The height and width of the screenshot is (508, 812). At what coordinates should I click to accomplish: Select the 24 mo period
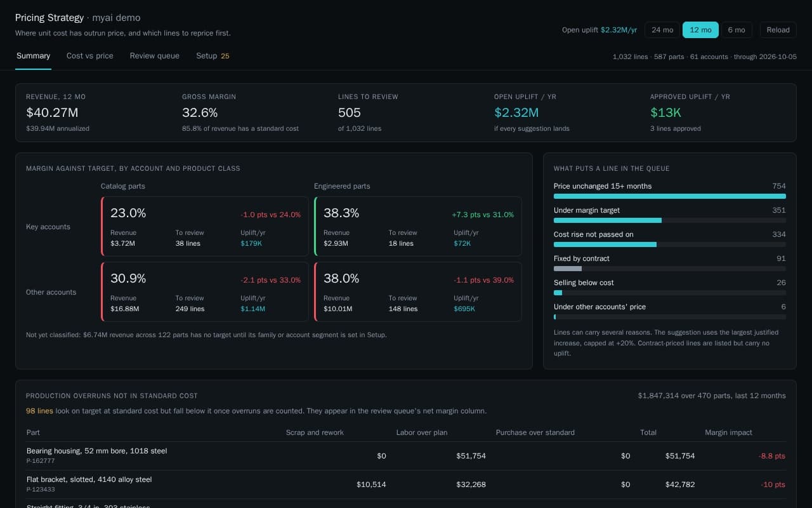click(x=662, y=30)
